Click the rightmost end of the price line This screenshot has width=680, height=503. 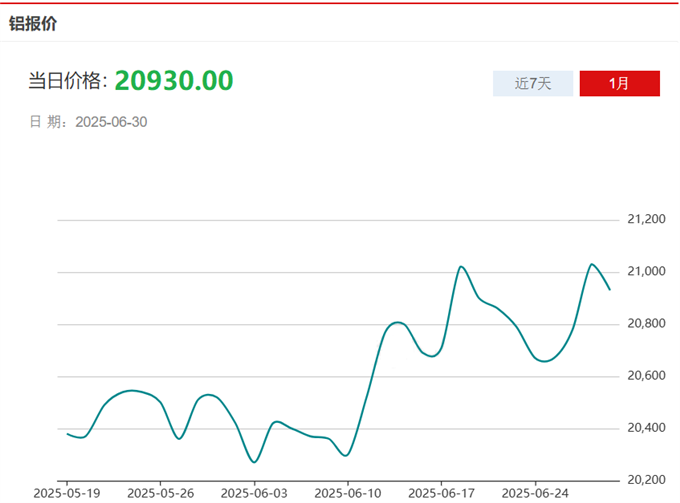610,289
